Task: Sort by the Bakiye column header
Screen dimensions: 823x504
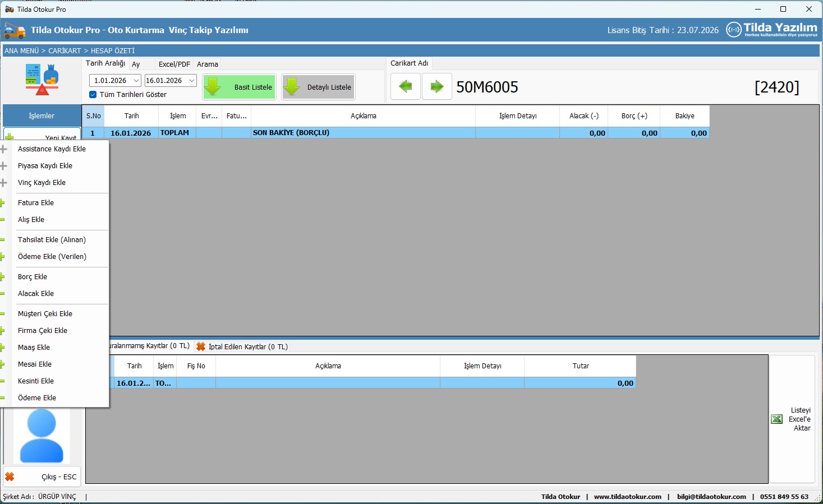Action: point(684,116)
